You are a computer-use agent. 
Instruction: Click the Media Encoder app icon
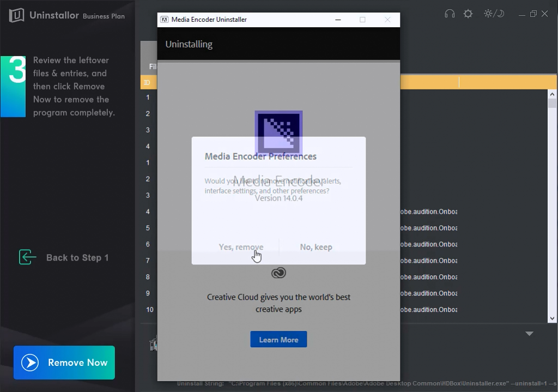pos(278,132)
